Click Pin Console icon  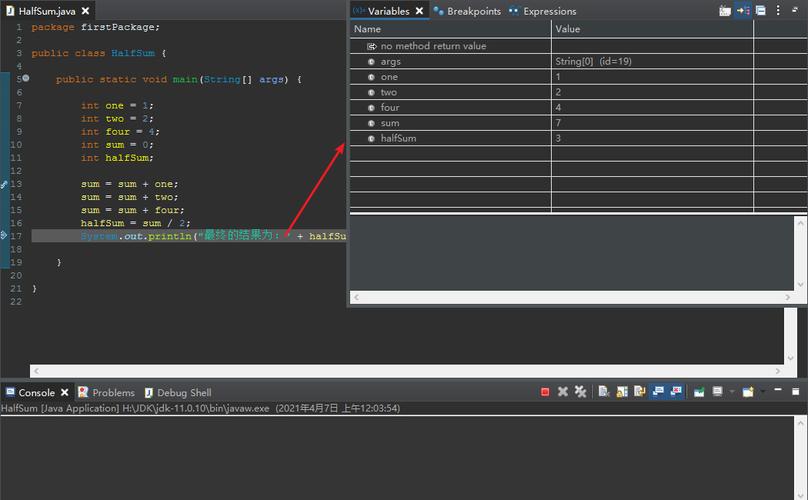coord(699,392)
